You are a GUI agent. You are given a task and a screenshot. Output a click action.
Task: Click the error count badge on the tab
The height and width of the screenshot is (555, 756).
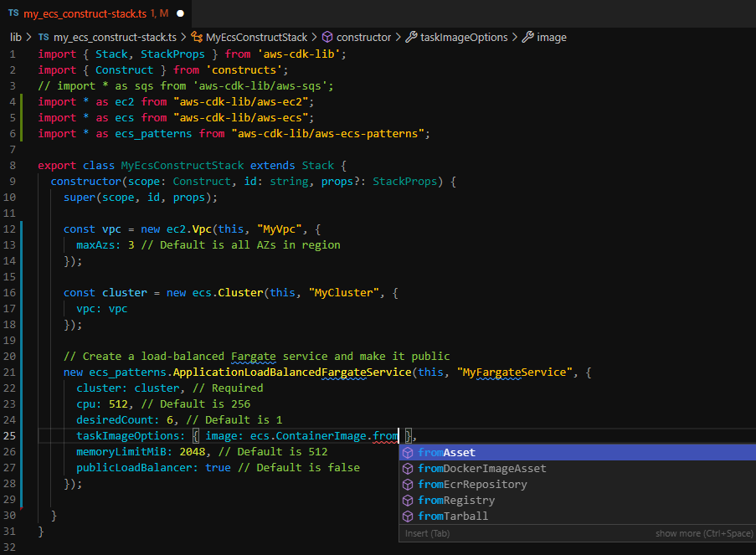point(160,13)
